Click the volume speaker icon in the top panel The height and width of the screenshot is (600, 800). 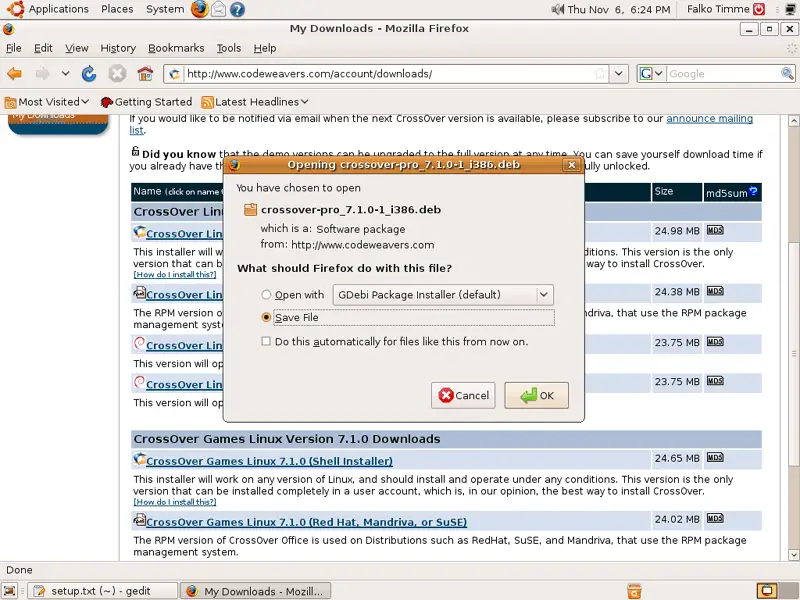(x=558, y=9)
